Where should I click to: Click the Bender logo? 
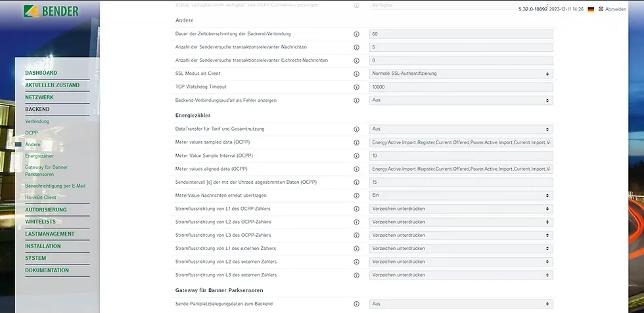point(51,11)
